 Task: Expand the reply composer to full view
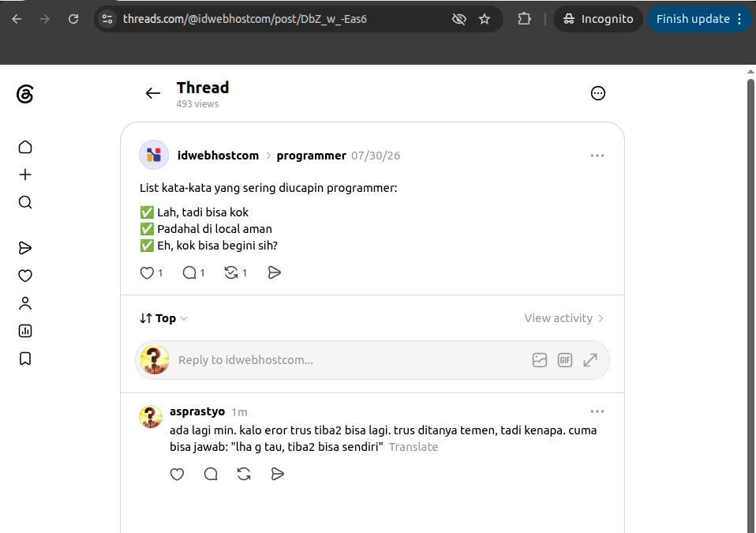pos(590,360)
